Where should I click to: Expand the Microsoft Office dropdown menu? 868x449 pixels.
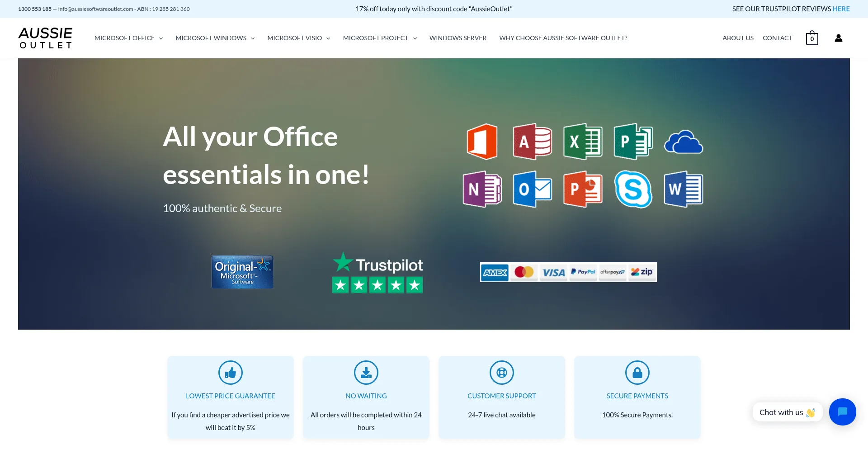[128, 38]
